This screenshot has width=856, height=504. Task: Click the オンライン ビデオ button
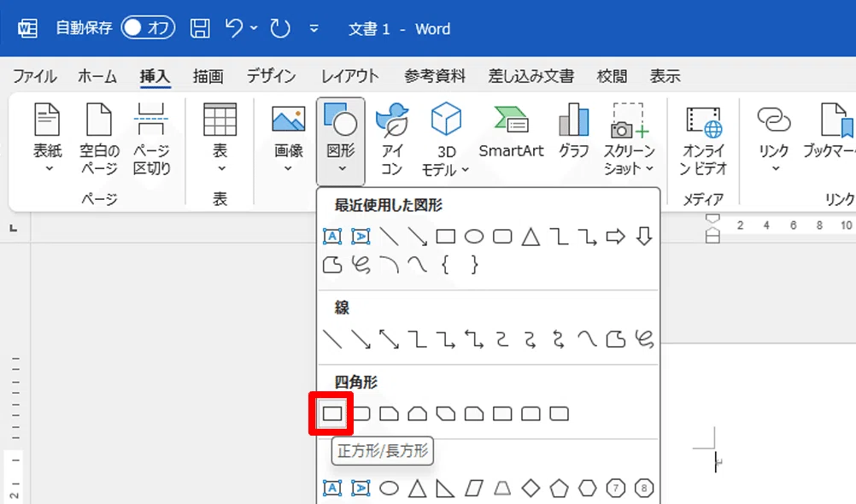pos(703,141)
